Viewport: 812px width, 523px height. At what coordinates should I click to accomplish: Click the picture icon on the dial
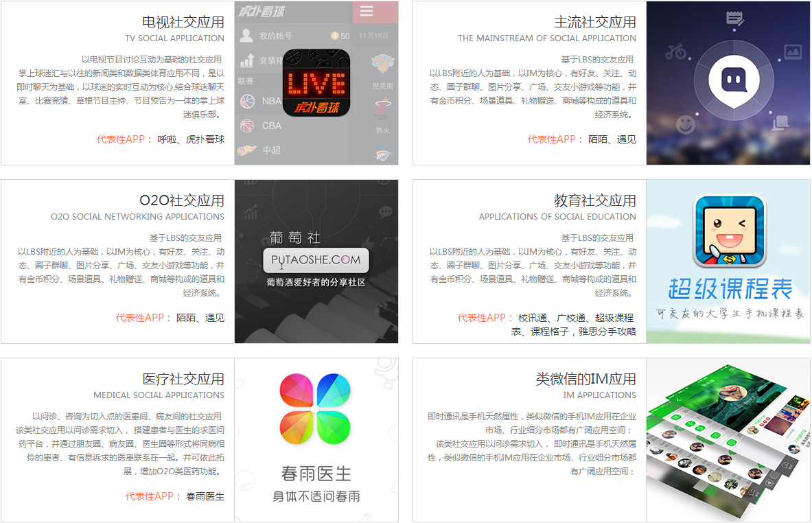coord(793,51)
